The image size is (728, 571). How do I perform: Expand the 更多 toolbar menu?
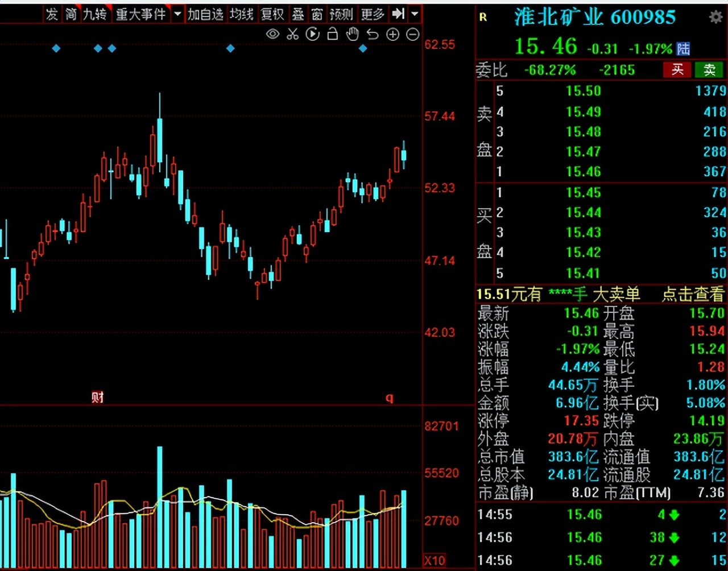373,14
